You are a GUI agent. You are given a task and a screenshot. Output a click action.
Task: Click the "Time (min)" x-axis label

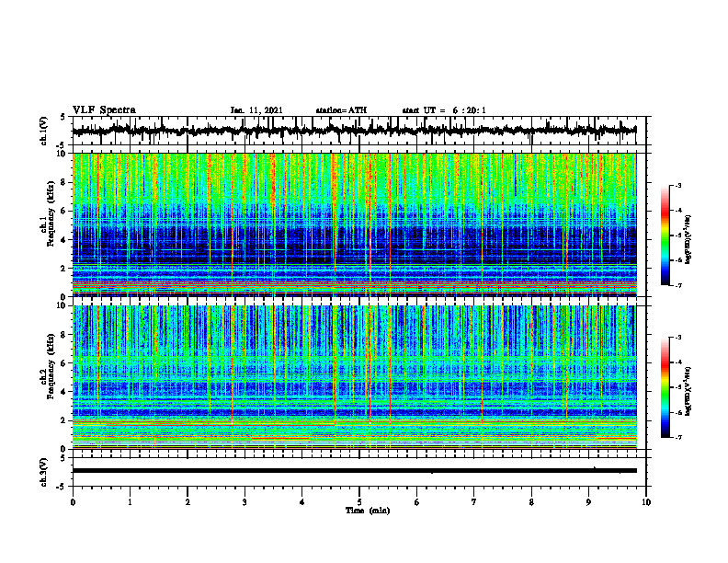point(368,511)
